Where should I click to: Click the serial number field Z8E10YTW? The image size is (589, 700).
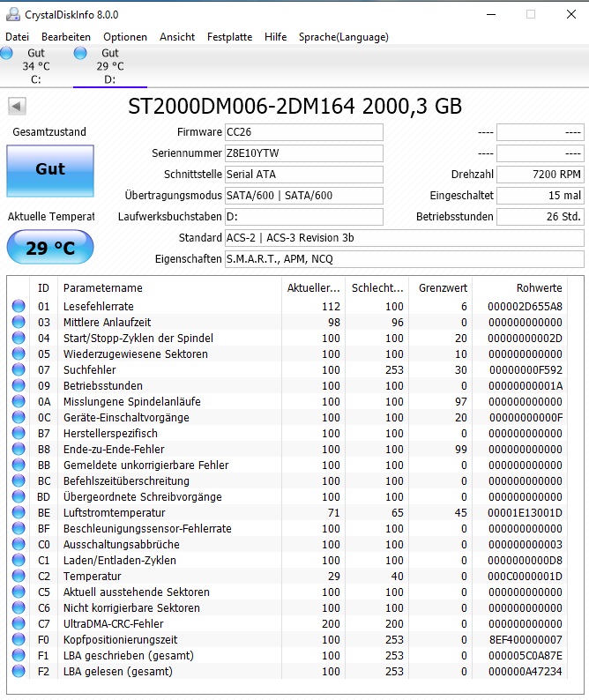click(303, 153)
